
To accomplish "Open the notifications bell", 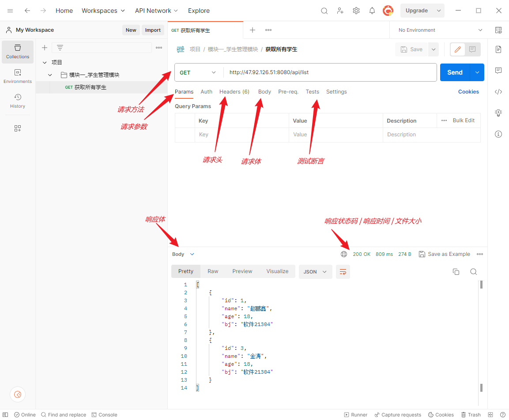I will 372,11.
